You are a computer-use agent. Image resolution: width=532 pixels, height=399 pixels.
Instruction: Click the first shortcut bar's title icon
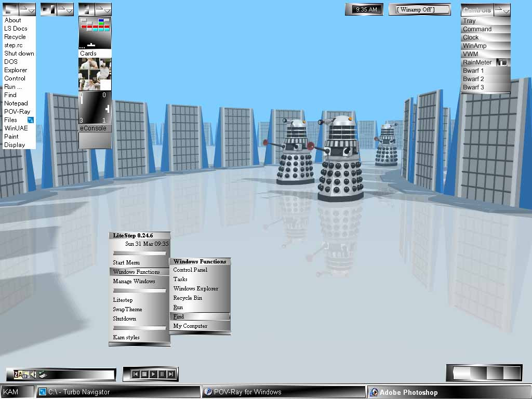coord(11,9)
